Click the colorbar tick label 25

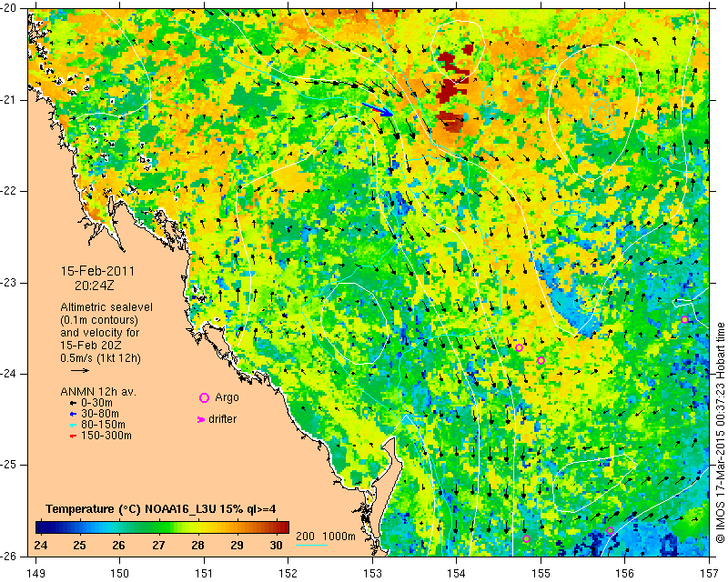79,546
